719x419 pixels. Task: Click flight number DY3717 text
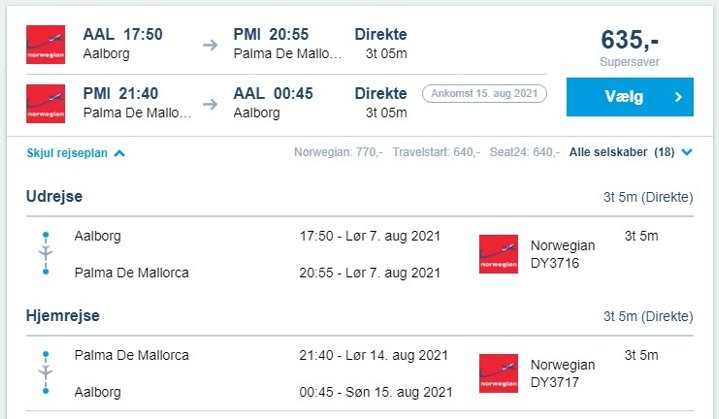554,383
